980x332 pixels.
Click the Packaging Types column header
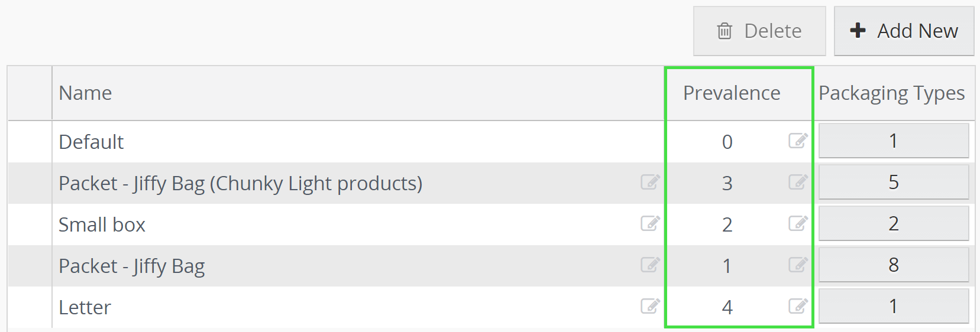pyautogui.click(x=891, y=93)
